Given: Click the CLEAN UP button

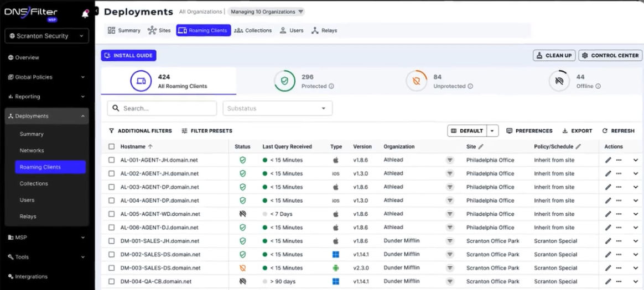Looking at the screenshot, I should pyautogui.click(x=554, y=55).
